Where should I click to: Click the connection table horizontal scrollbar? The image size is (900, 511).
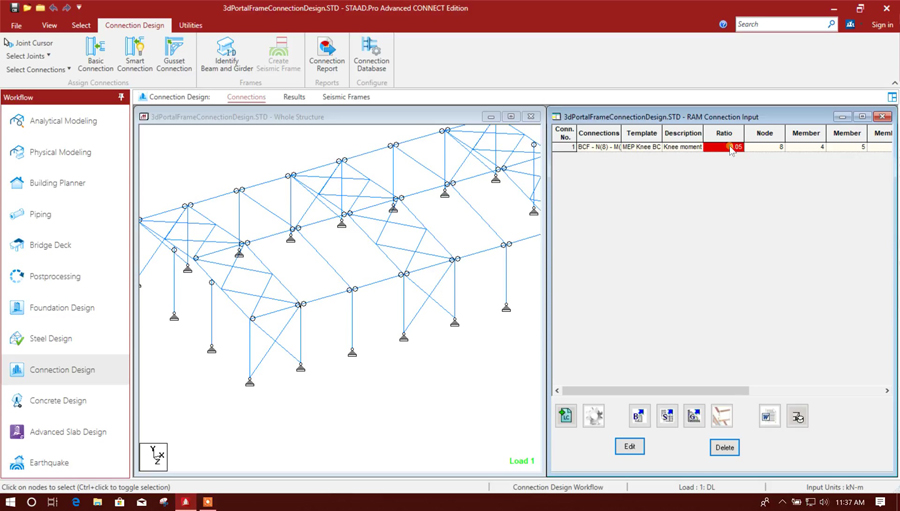[655, 390]
